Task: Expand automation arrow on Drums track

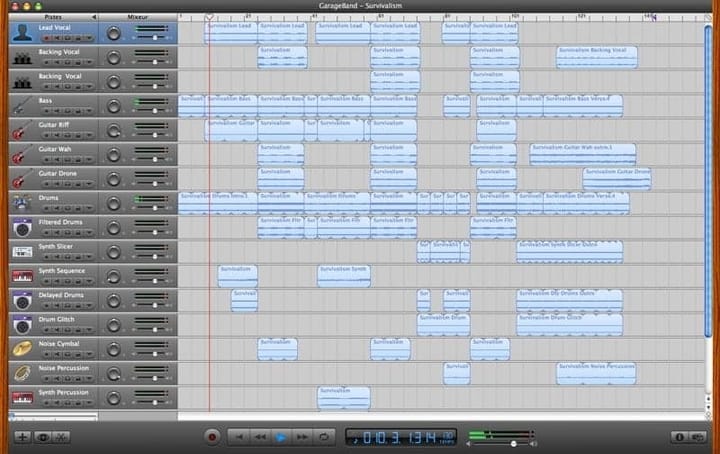Action: pos(88,208)
